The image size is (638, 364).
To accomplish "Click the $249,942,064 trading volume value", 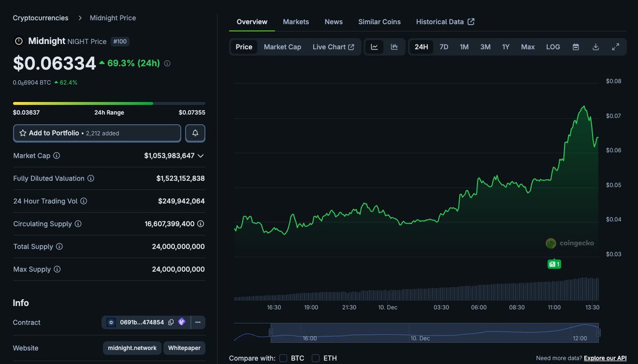I will click(181, 201).
